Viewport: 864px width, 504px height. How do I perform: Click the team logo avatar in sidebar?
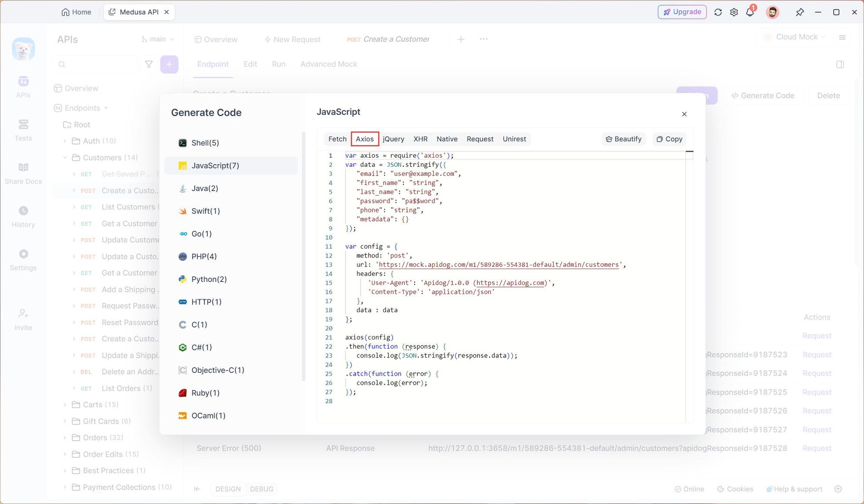23,49
